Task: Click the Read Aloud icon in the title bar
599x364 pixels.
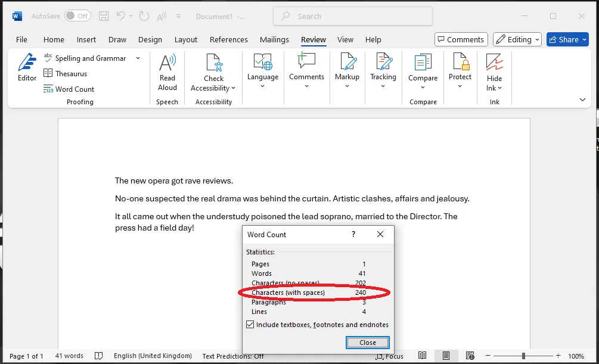Action: (x=162, y=16)
